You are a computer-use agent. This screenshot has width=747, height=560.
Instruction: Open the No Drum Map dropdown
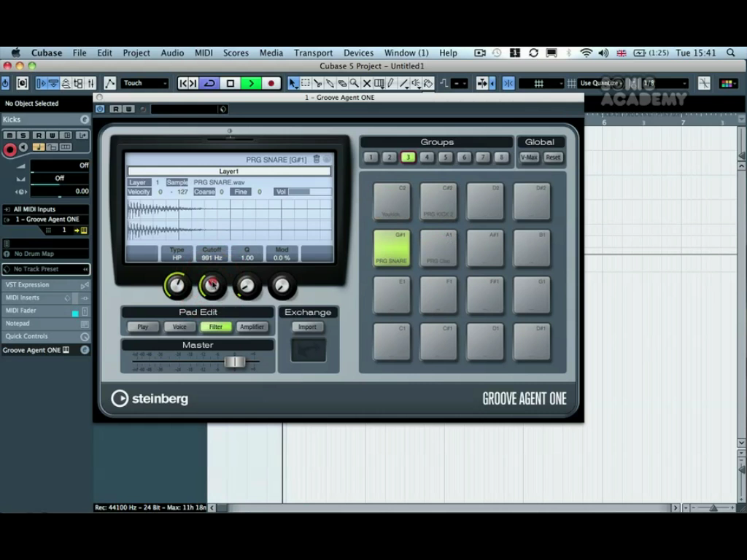point(46,254)
